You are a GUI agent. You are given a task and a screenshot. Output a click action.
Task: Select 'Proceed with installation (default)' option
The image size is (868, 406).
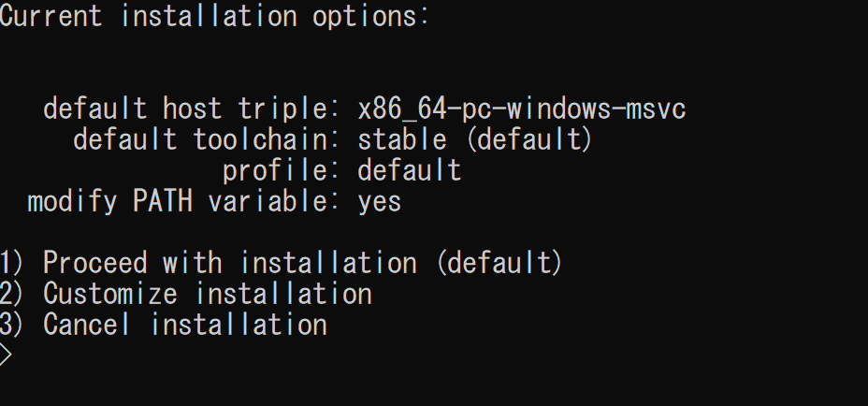click(x=282, y=263)
